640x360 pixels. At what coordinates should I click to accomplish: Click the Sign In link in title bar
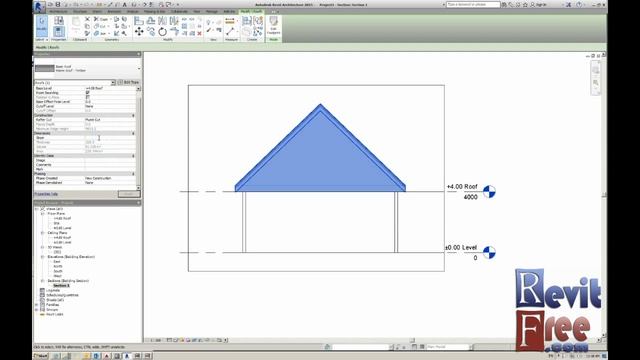(x=538, y=4)
